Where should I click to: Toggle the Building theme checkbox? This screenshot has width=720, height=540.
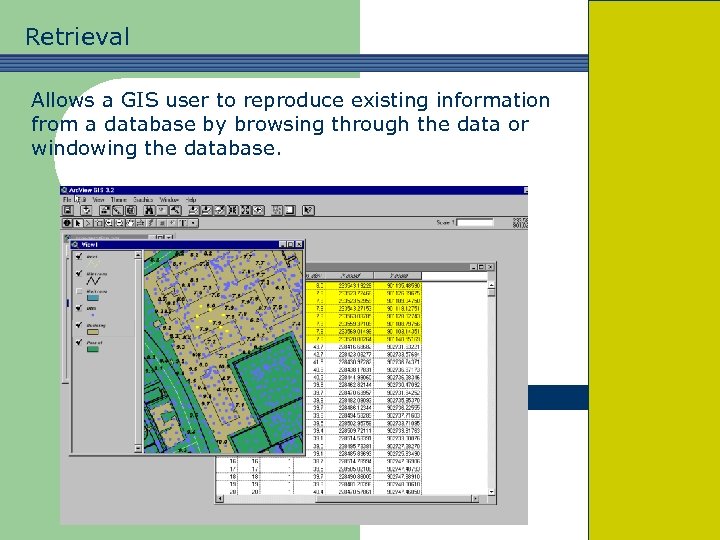tap(79, 325)
